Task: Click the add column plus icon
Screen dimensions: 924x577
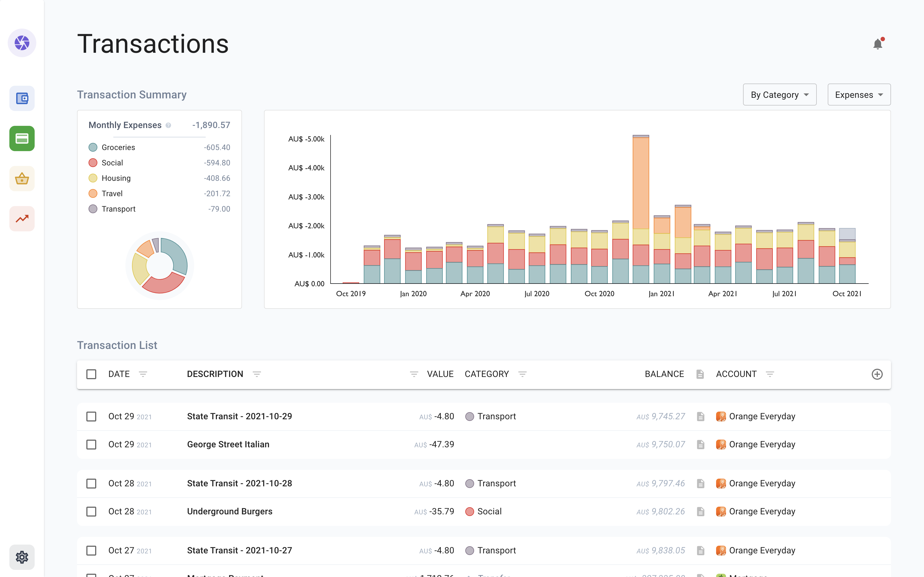Action: (877, 374)
